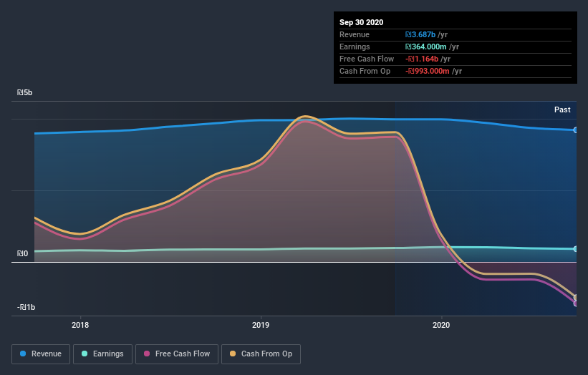Image resolution: width=588 pixels, height=375 pixels.
Task: Click the Earnings label in tooltip
Action: pyautogui.click(x=355, y=47)
